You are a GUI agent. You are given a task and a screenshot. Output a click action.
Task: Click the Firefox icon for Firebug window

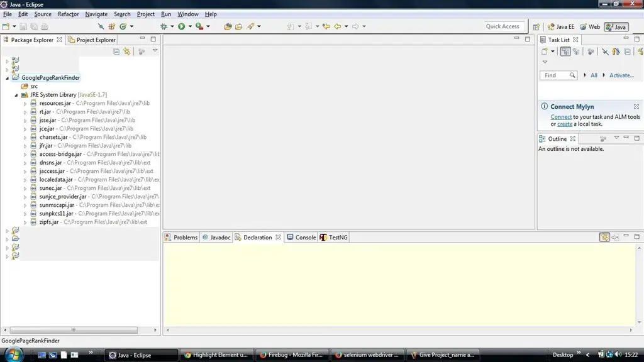(x=263, y=355)
